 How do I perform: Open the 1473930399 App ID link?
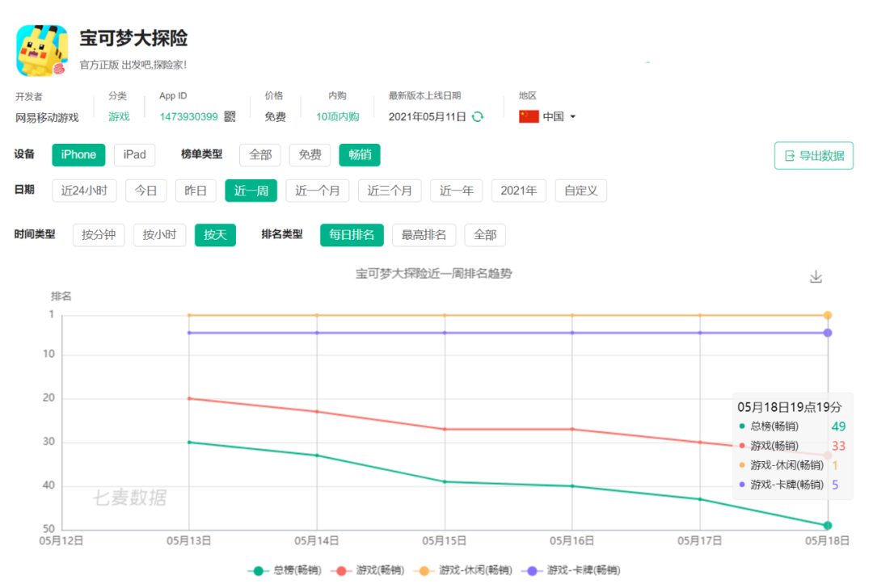click(x=188, y=116)
